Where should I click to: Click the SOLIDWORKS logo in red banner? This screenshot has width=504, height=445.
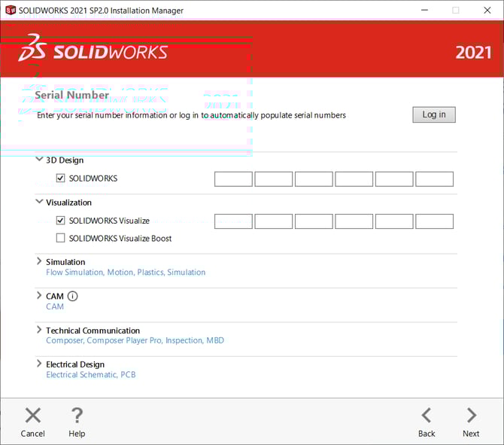click(93, 50)
